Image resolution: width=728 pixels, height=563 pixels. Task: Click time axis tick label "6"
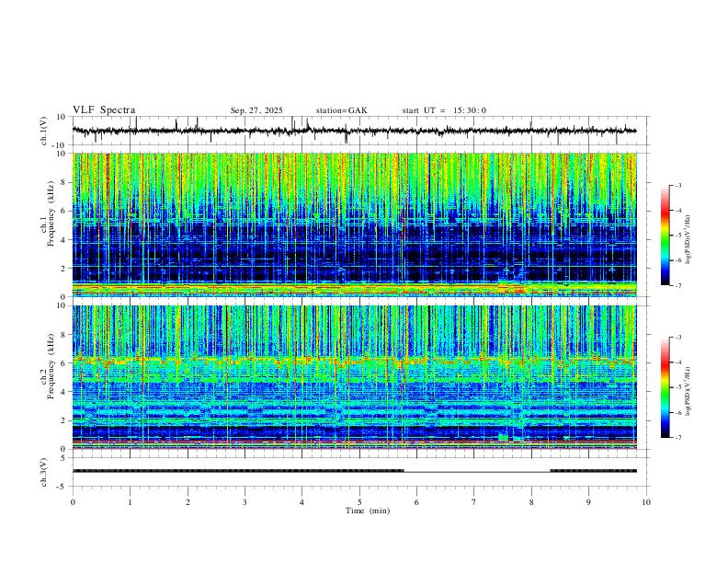tap(416, 502)
